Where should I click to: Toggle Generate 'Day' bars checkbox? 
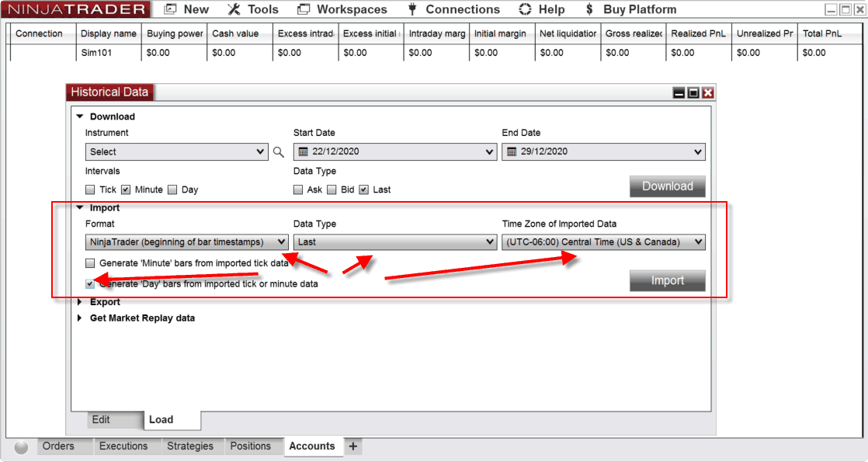coord(90,283)
